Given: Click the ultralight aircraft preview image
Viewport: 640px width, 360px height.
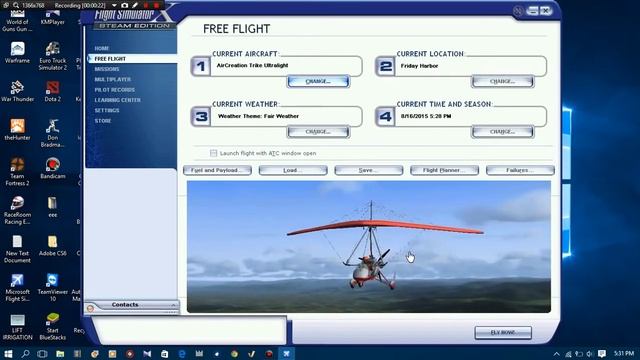Looking at the screenshot, I should click(x=369, y=247).
